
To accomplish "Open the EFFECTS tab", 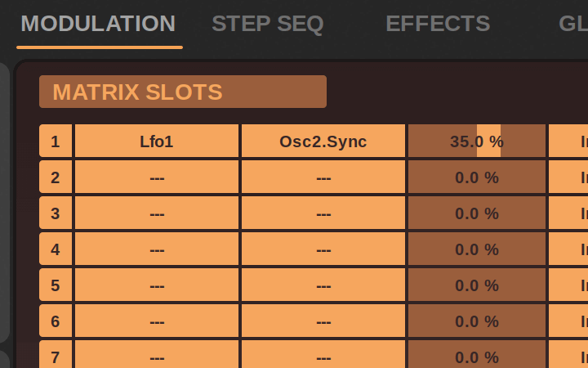I will tap(438, 24).
